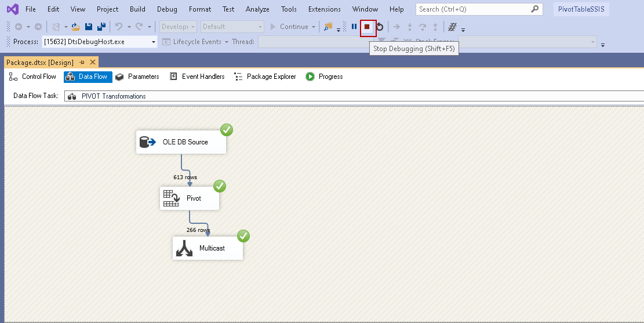
Task: Click the search magnifier icon
Action: point(535,9)
